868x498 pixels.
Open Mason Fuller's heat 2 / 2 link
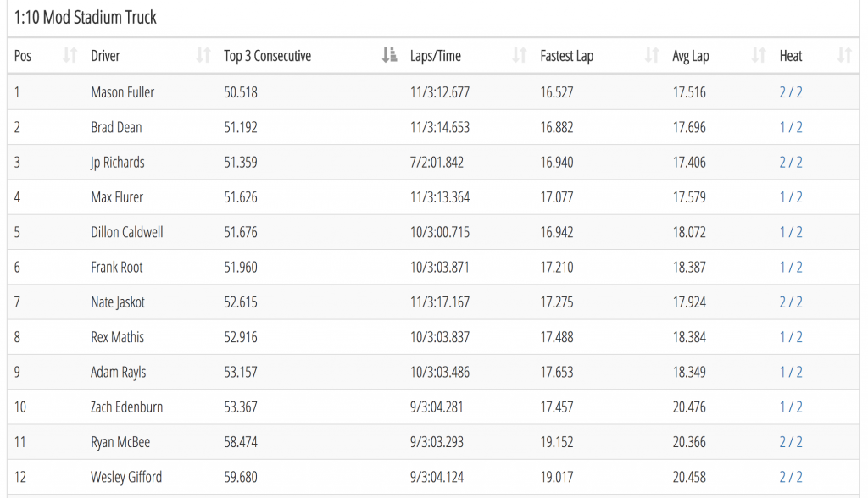point(791,92)
